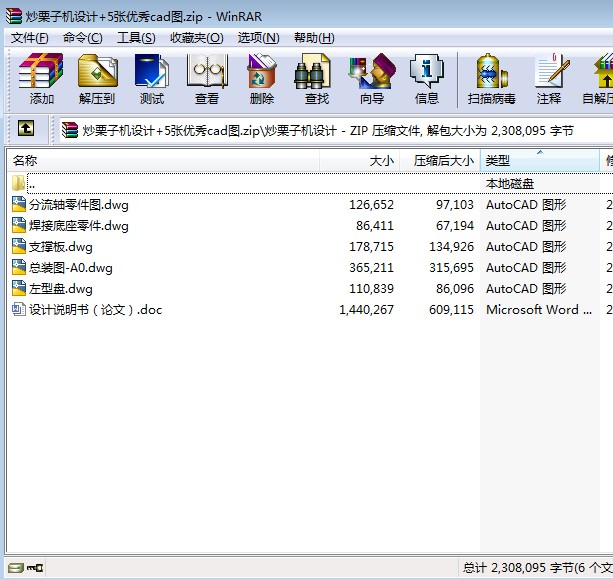The height and width of the screenshot is (579, 613).
Task: Open the 命令(C) menu
Action: click(x=82, y=38)
